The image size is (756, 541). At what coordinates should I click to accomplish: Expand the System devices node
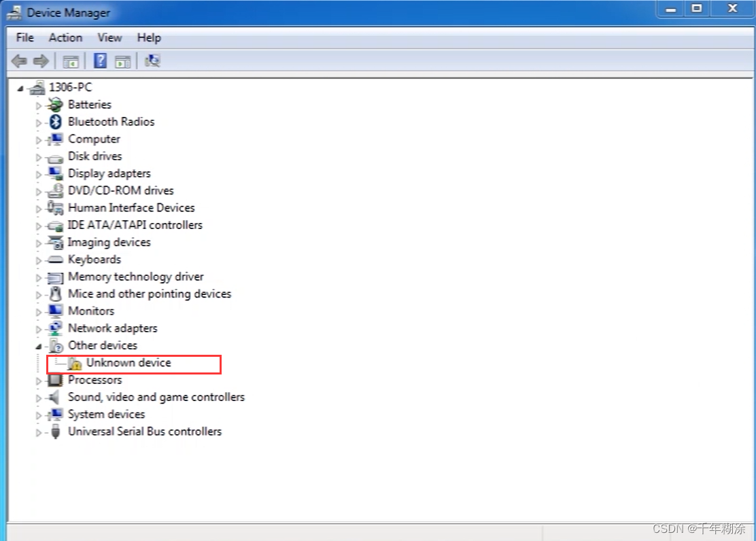pos(39,415)
